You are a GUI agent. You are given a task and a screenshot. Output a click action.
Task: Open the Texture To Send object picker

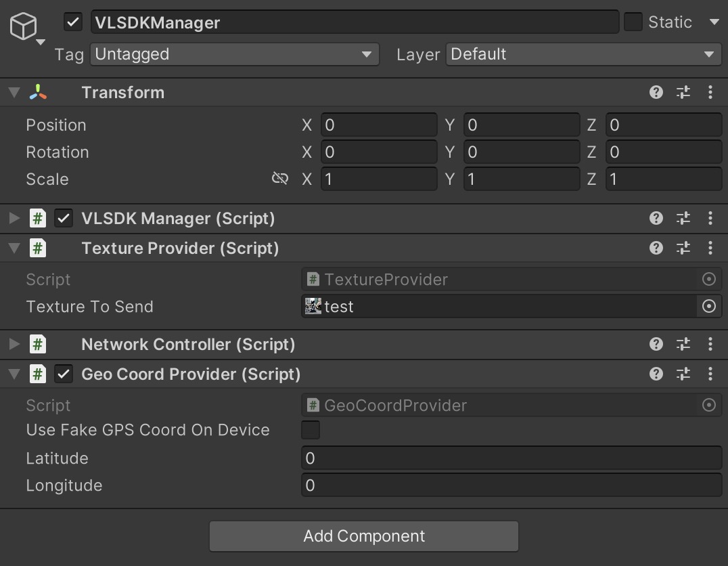point(708,307)
